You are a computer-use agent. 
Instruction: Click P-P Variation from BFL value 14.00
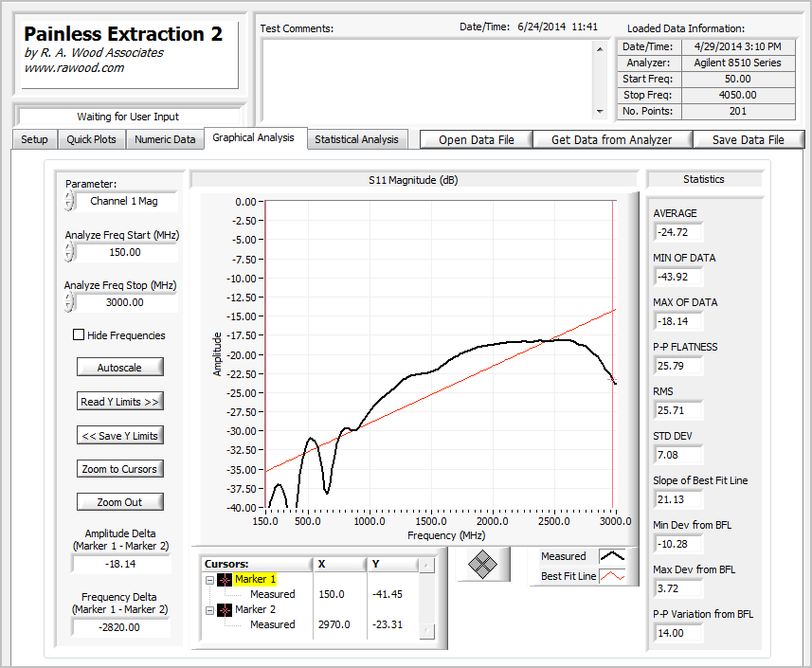coord(678,633)
